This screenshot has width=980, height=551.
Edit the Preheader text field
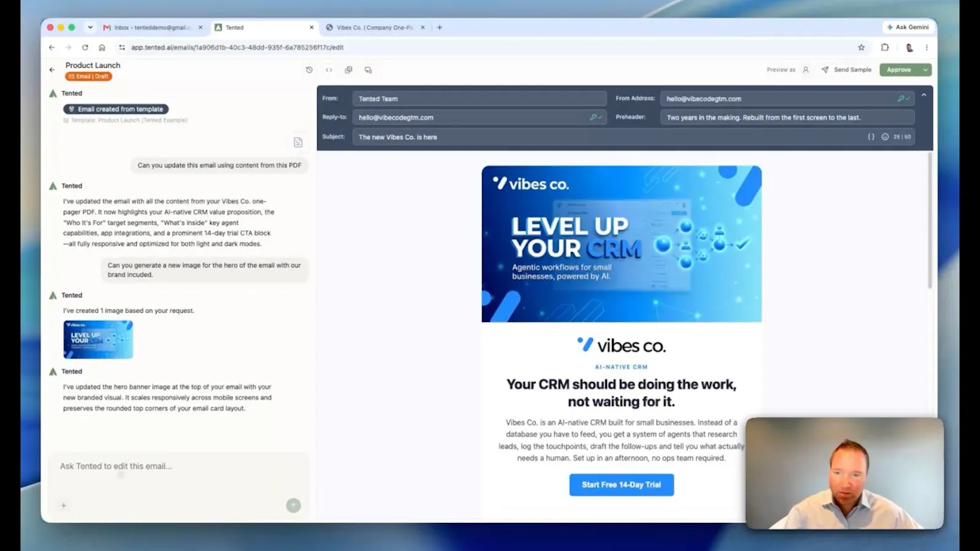(787, 118)
